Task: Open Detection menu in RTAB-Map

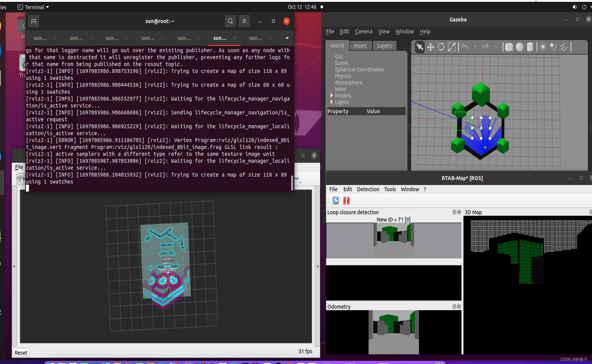Action: click(x=367, y=189)
